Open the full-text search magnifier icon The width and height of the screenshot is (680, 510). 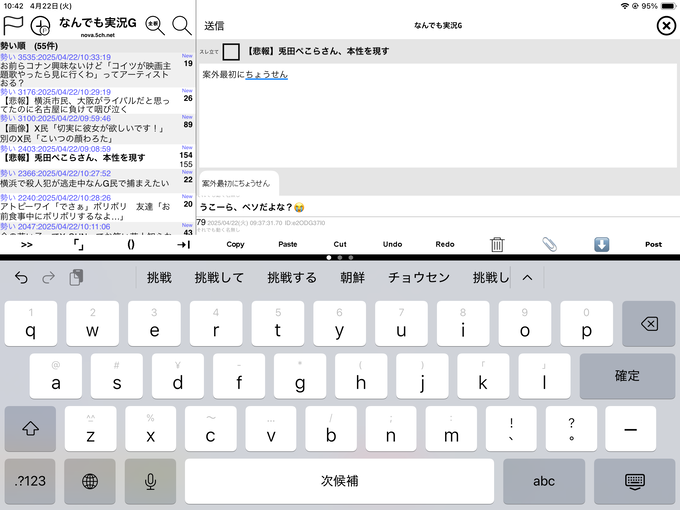pyautogui.click(x=155, y=26)
